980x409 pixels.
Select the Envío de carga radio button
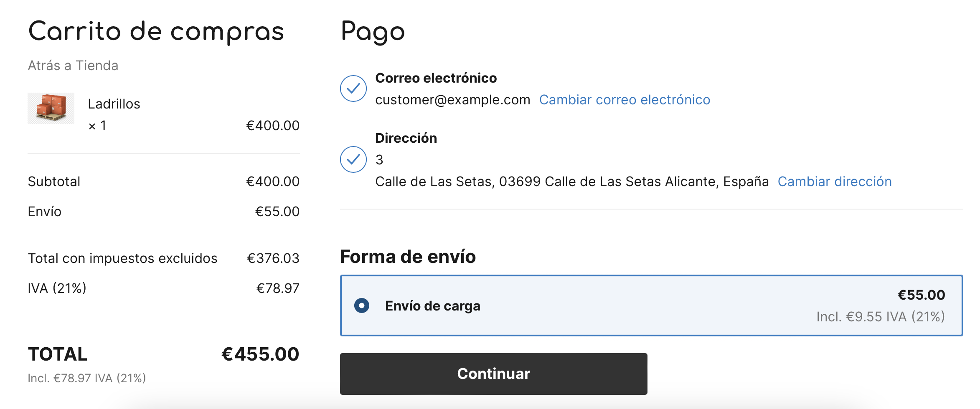click(x=362, y=305)
